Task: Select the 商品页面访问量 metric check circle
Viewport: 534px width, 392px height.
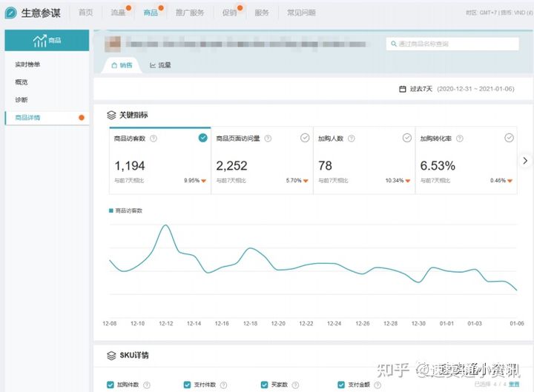Action: 305,138
